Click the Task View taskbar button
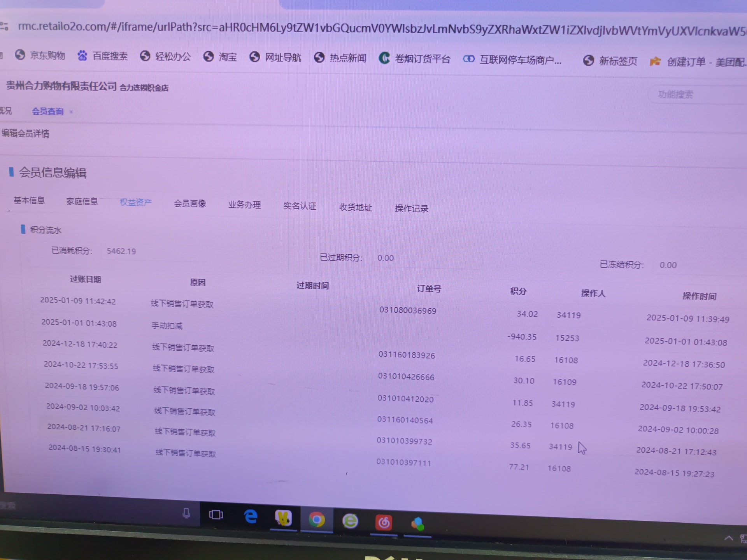Screen dimensions: 747x560 [216, 515]
